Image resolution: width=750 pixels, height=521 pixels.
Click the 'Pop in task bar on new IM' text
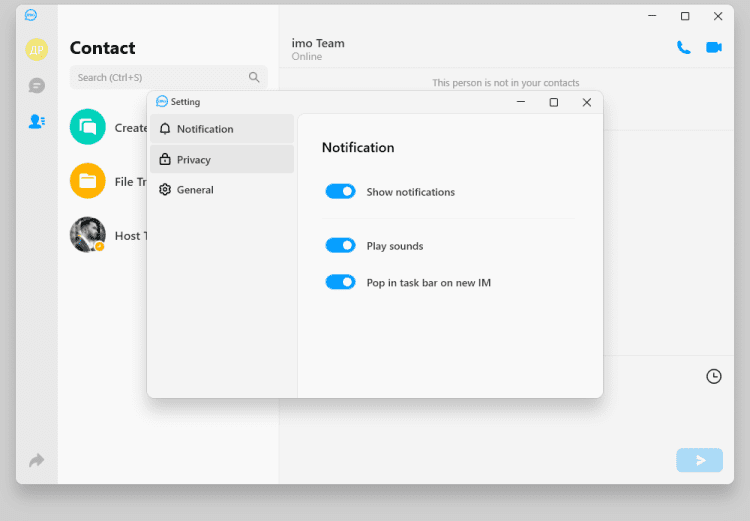click(429, 283)
